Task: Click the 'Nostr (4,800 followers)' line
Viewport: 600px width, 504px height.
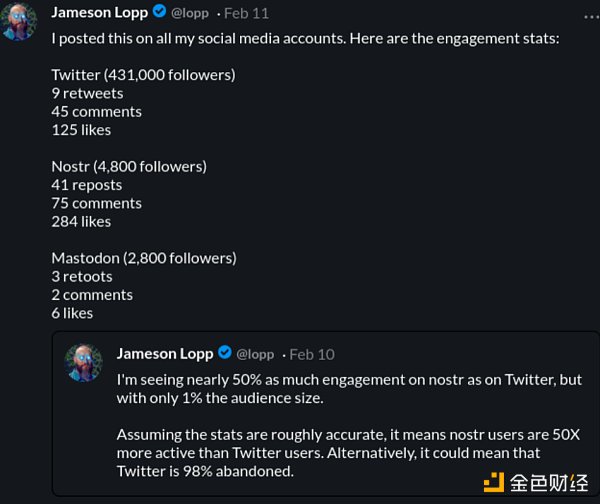Action: [x=129, y=166]
